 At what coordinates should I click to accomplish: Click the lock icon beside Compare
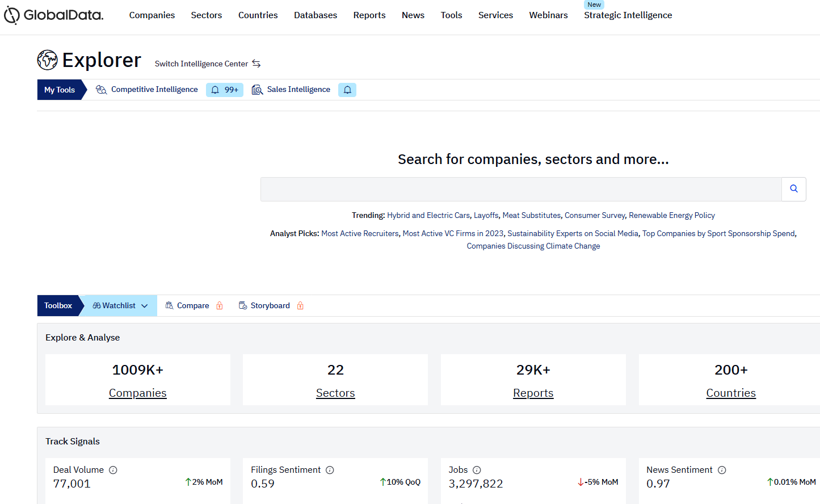coord(220,305)
